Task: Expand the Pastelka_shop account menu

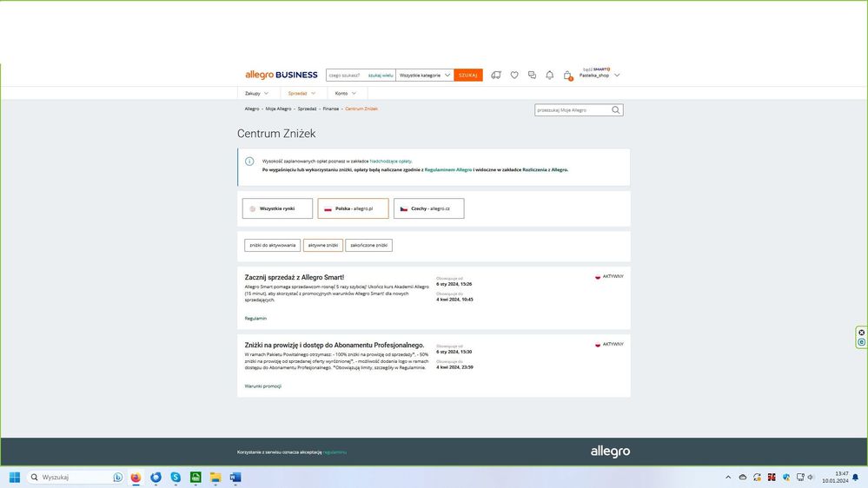Action: (600, 76)
